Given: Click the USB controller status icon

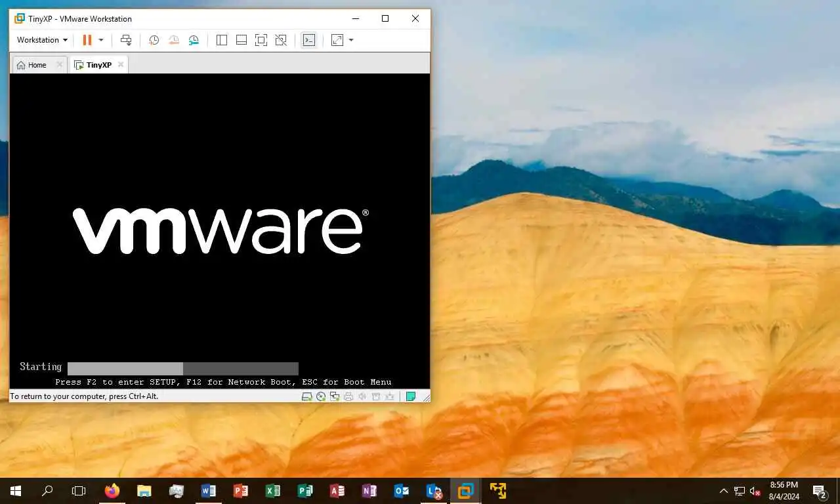Looking at the screenshot, I should coord(376,396).
